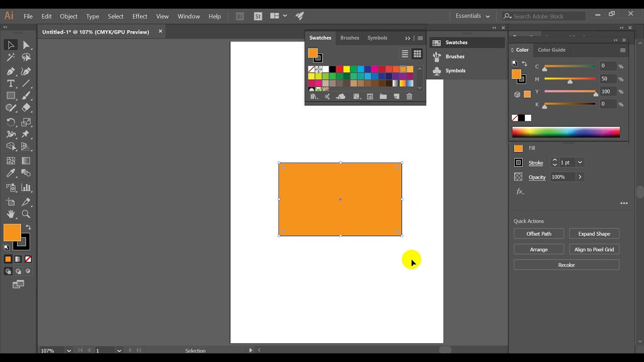Switch swatches to thumbnail grid view
The height and width of the screenshot is (362, 644).
pos(417,54)
